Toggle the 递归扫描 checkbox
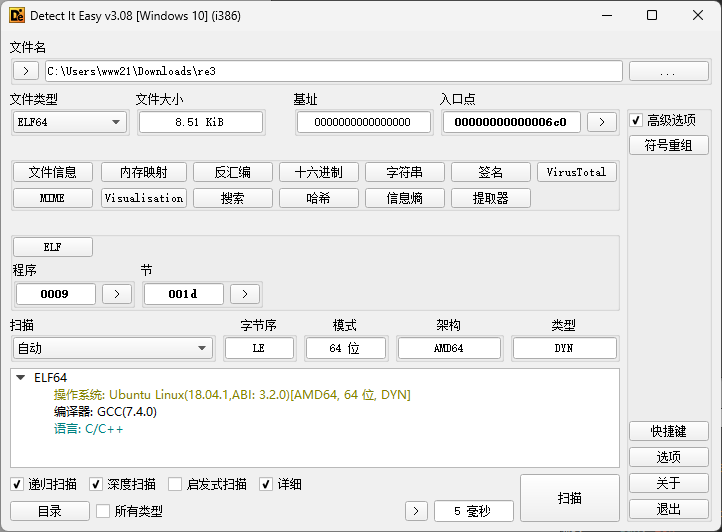 point(17,484)
